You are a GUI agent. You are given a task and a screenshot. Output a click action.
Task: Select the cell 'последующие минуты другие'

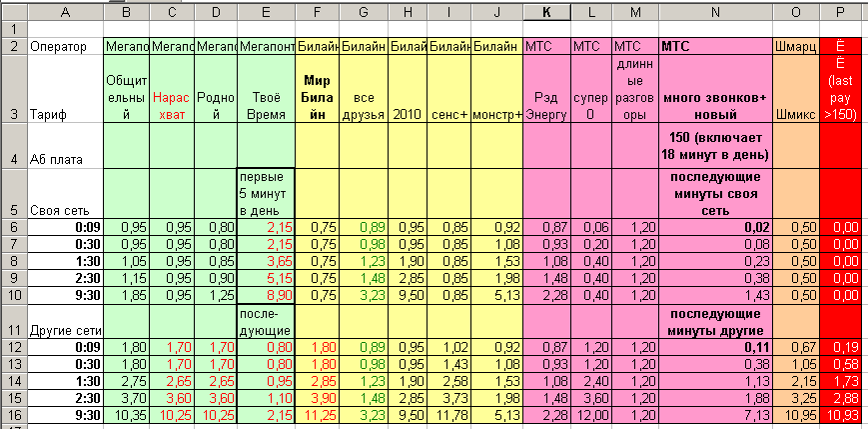click(715, 321)
